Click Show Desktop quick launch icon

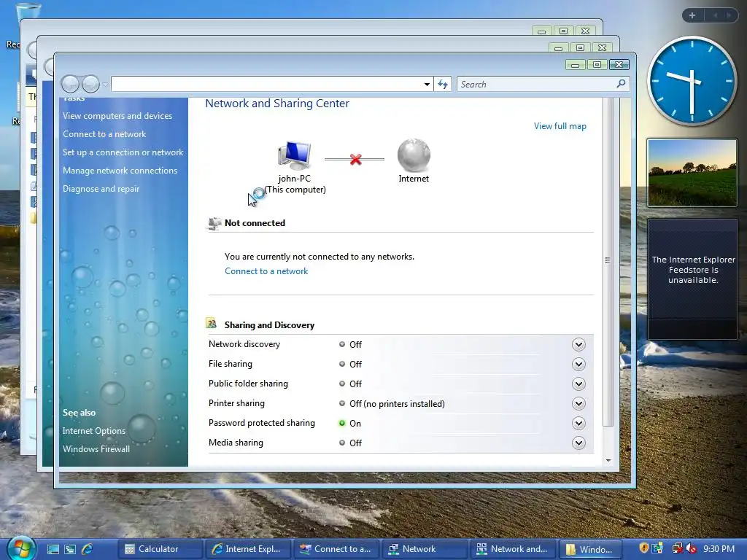(x=53, y=549)
